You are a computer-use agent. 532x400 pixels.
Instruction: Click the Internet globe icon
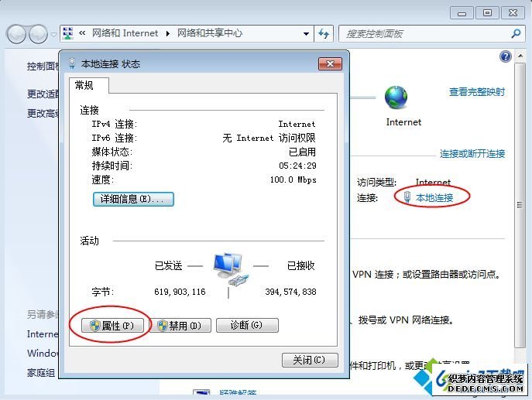[x=396, y=97]
